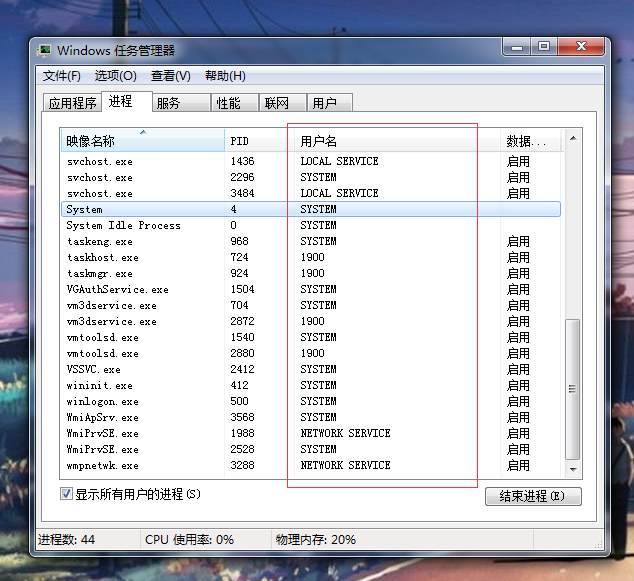Click the 物理内存: 20% status entry
634x581 pixels.
(315, 539)
